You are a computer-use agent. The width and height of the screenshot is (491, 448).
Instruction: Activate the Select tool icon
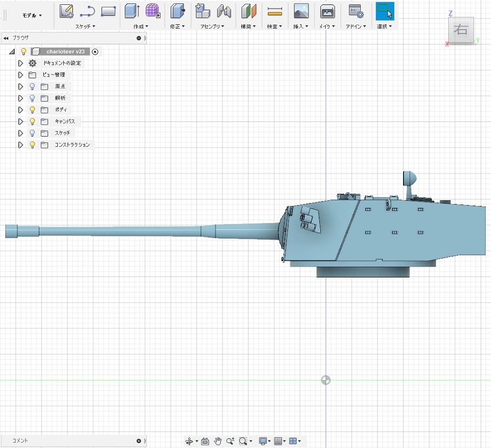coord(385,11)
